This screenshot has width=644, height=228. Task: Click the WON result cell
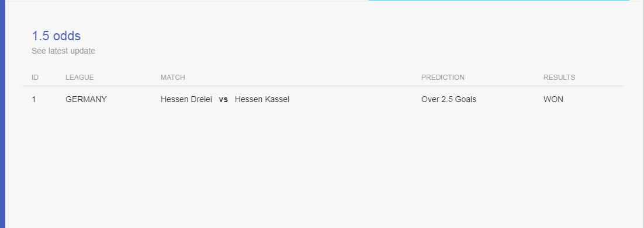(x=553, y=99)
